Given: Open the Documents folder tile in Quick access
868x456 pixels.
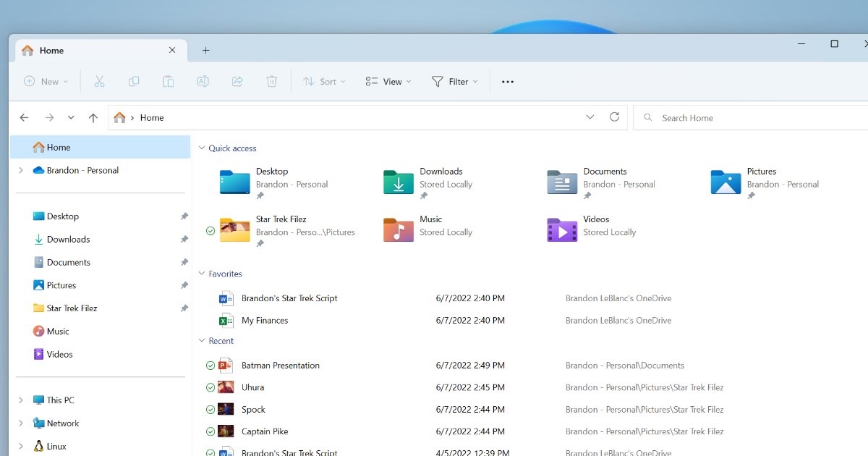Looking at the screenshot, I should point(601,184).
